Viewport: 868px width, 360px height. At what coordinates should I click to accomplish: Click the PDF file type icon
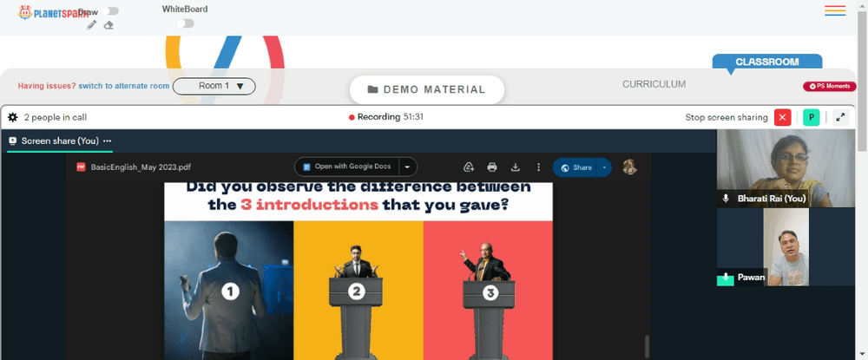point(81,167)
